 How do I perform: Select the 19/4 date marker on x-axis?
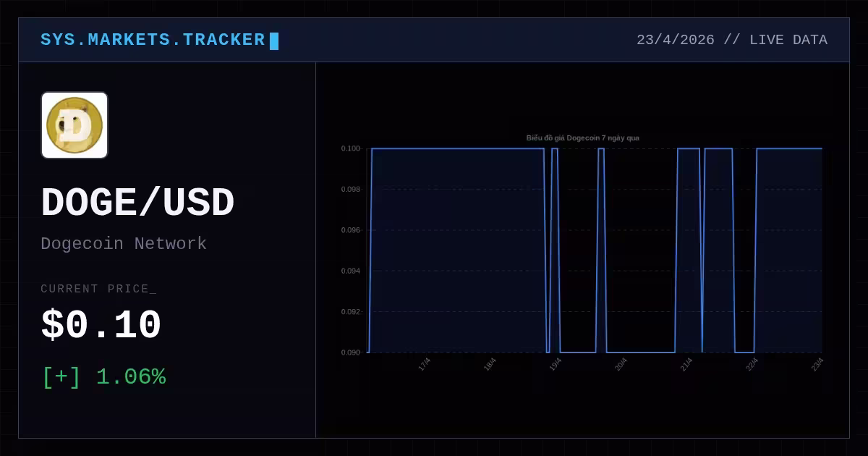(x=556, y=364)
